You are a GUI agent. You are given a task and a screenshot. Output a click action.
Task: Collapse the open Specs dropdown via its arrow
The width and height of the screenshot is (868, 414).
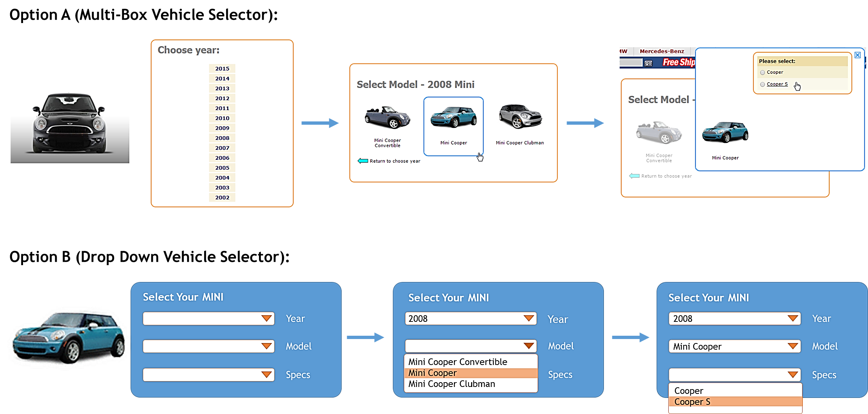click(793, 375)
